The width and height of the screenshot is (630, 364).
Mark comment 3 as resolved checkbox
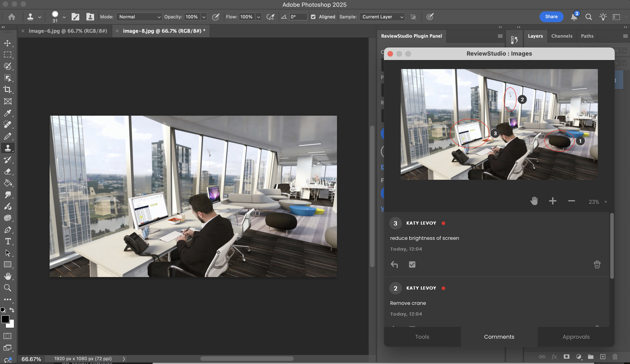click(x=412, y=264)
